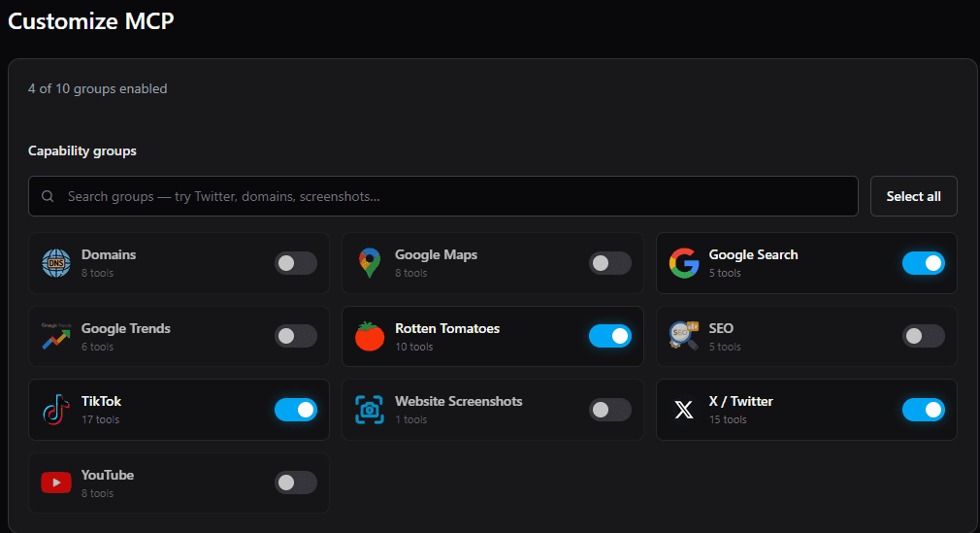The width and height of the screenshot is (980, 533).
Task: Switch on the SEO toggle
Action: 923,337
